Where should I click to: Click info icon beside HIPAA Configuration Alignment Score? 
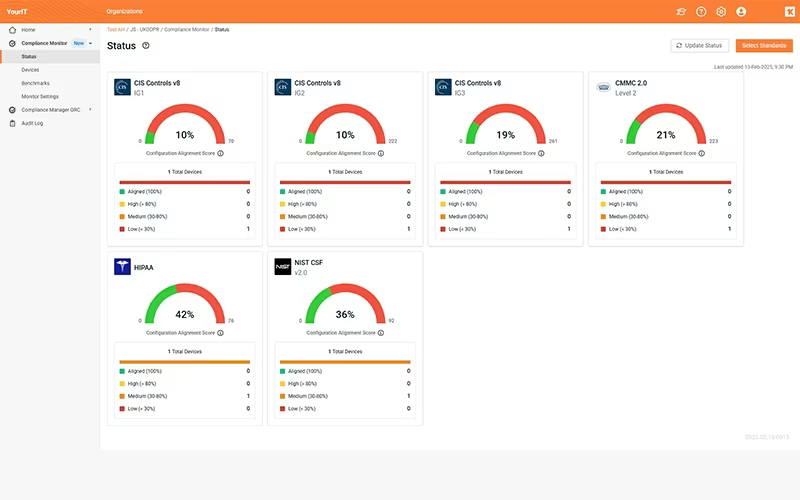tap(220, 333)
